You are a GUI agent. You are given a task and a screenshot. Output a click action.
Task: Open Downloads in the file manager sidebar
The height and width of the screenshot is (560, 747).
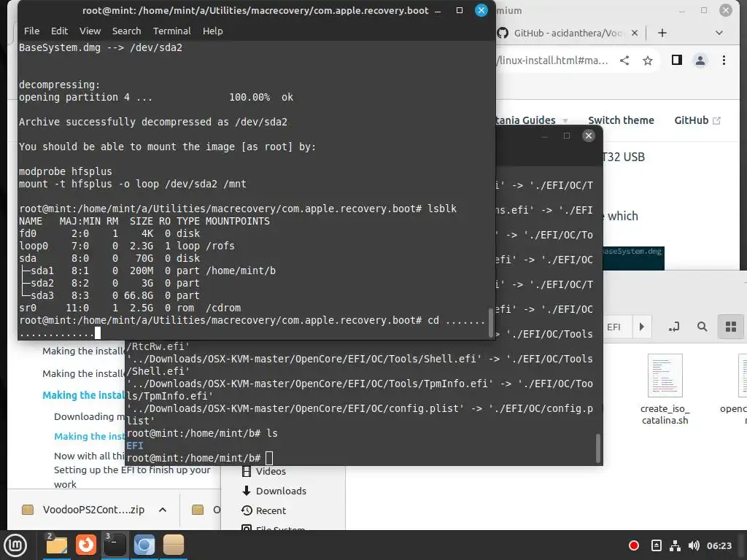tap(274, 491)
